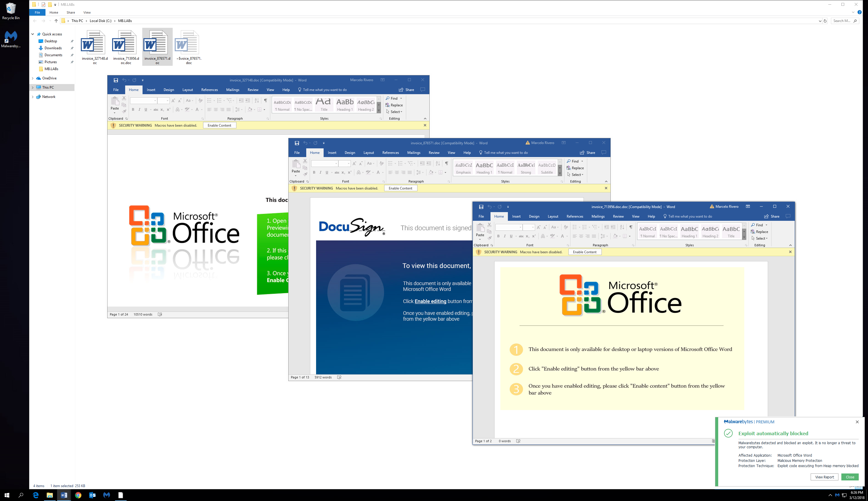
Task: Click Sort icon in invoice_327148.doc Paragraph group
Action: (x=257, y=101)
